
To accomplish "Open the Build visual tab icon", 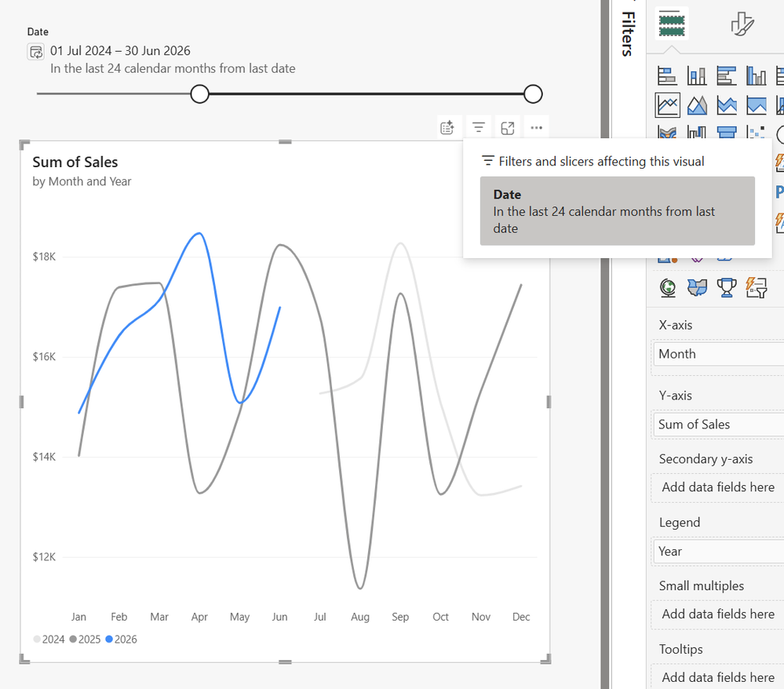I will [x=672, y=24].
